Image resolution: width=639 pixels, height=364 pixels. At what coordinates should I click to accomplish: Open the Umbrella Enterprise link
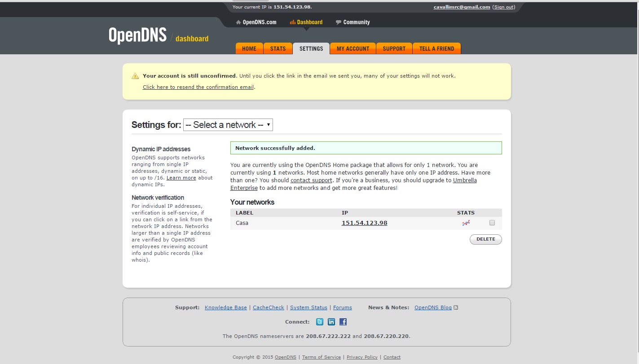tap(465, 180)
